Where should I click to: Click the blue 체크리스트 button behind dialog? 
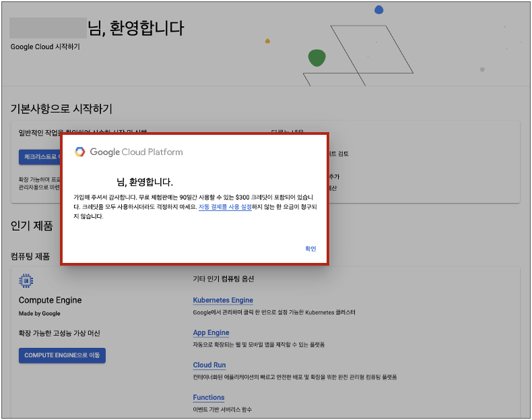[x=39, y=157]
